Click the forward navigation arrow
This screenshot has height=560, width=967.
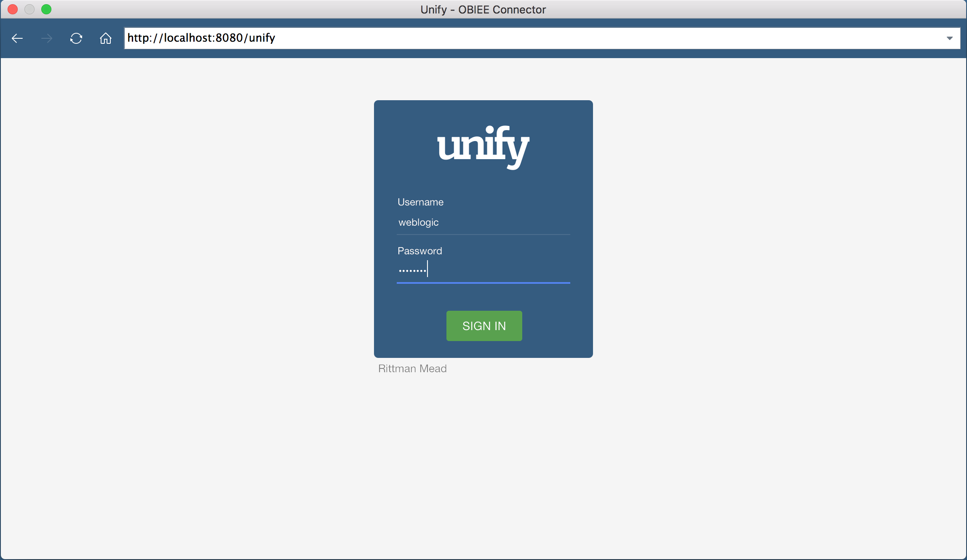pos(47,38)
